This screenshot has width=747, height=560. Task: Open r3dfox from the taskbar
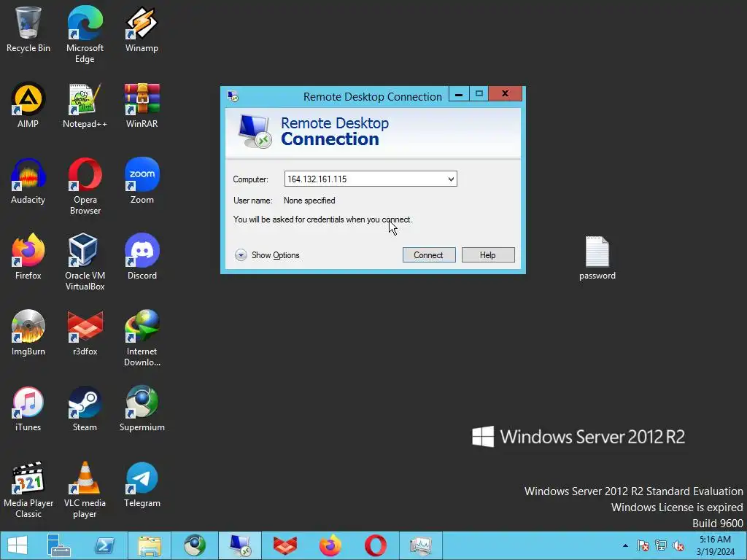tap(285, 545)
